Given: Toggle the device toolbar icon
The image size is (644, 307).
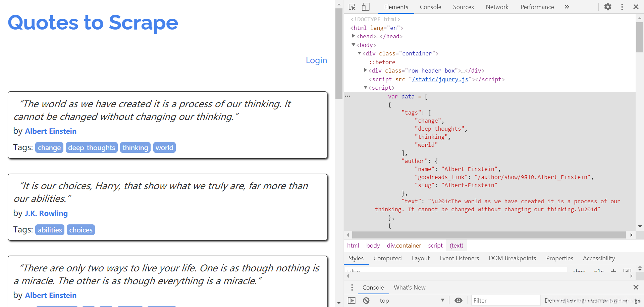Looking at the screenshot, I should point(366,7).
